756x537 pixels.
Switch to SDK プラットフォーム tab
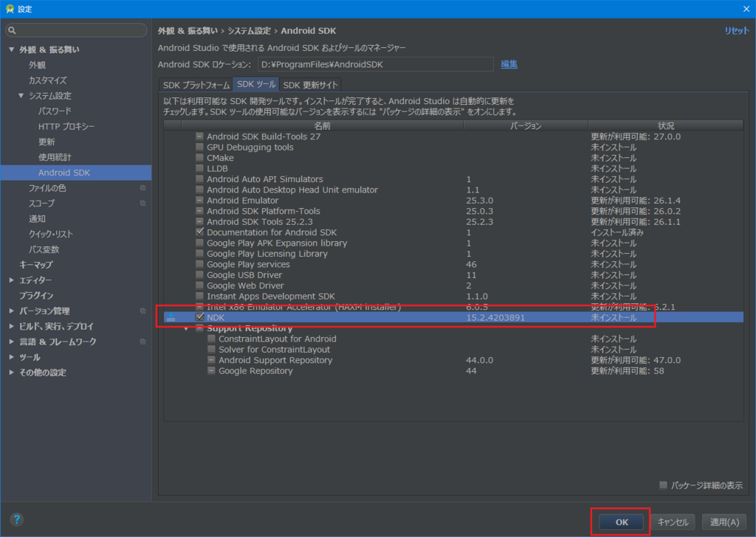(x=196, y=85)
